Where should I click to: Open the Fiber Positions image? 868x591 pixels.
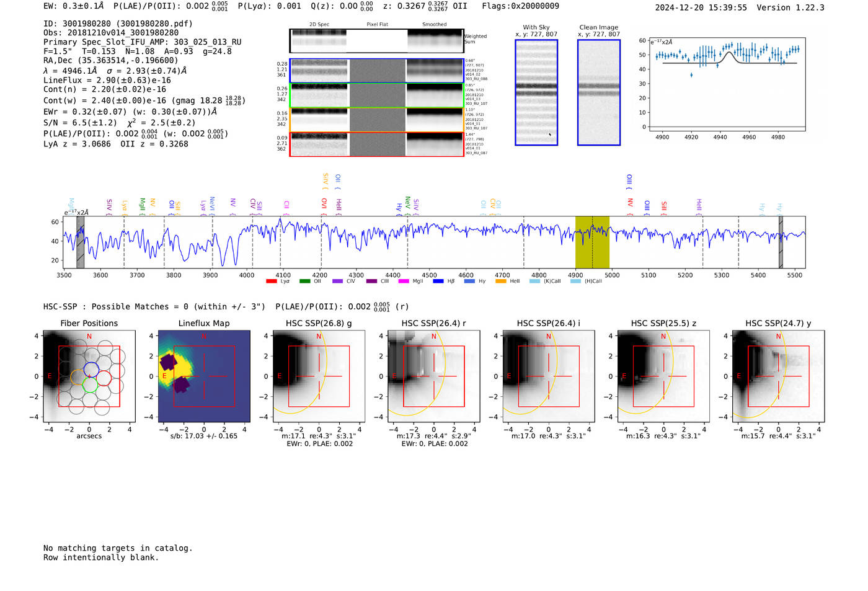pos(89,376)
